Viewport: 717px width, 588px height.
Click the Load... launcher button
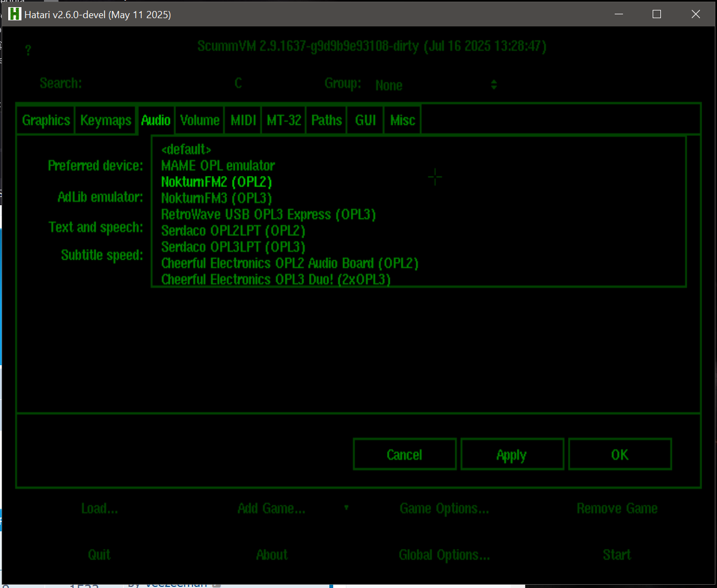[100, 508]
